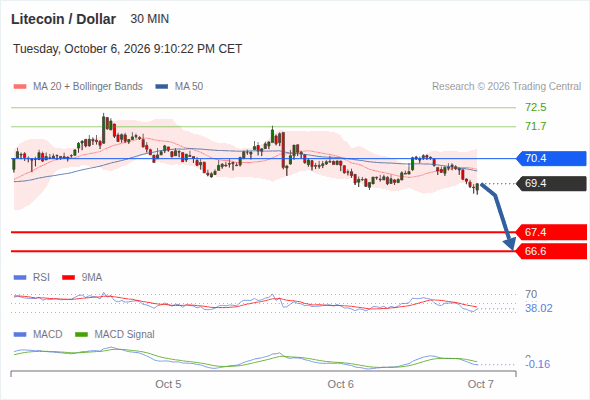This screenshot has width=590, height=400.
Task: Click the 9MA legend label
Action: tap(92, 277)
